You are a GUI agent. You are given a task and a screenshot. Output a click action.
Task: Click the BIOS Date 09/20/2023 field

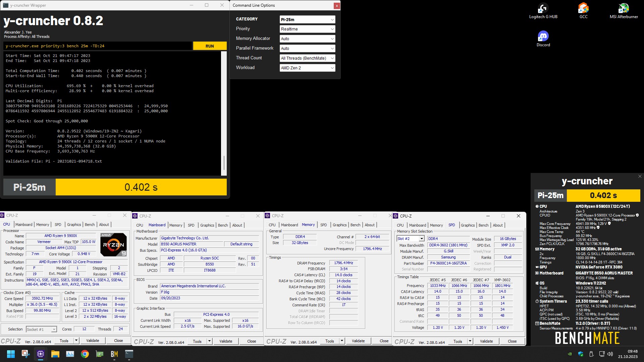coord(210,298)
